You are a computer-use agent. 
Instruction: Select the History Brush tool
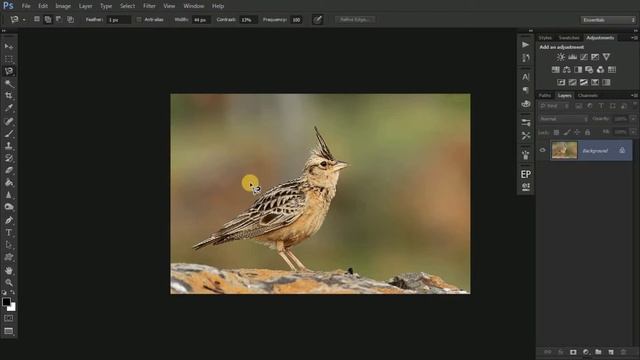(9, 158)
